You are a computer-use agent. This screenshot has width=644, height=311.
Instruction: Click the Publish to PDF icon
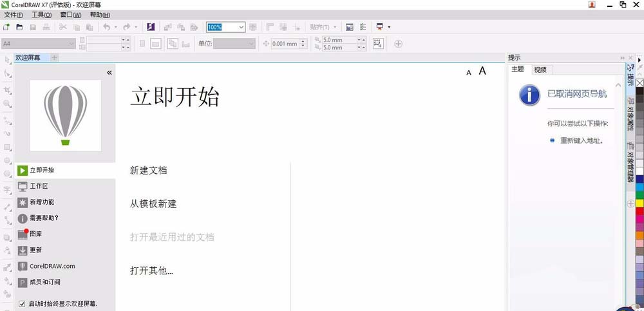[194, 27]
